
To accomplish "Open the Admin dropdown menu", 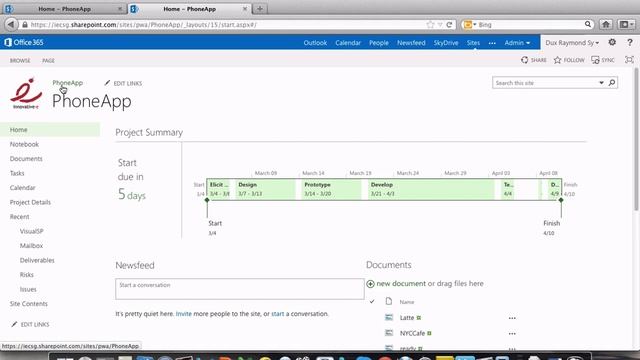I will click(517, 43).
